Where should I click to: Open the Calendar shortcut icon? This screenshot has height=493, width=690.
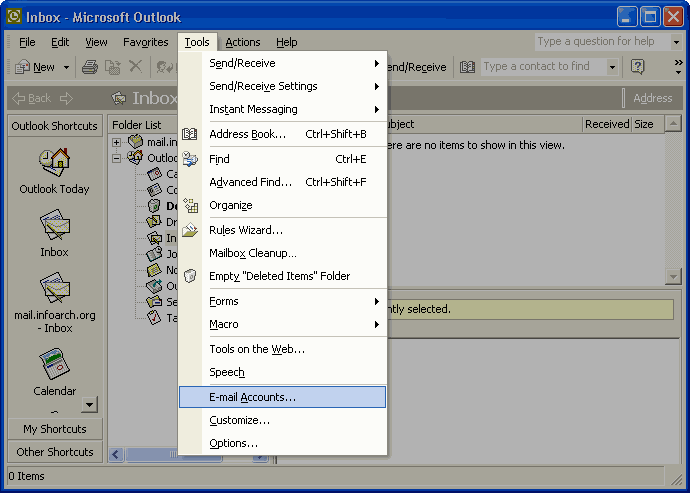click(54, 364)
